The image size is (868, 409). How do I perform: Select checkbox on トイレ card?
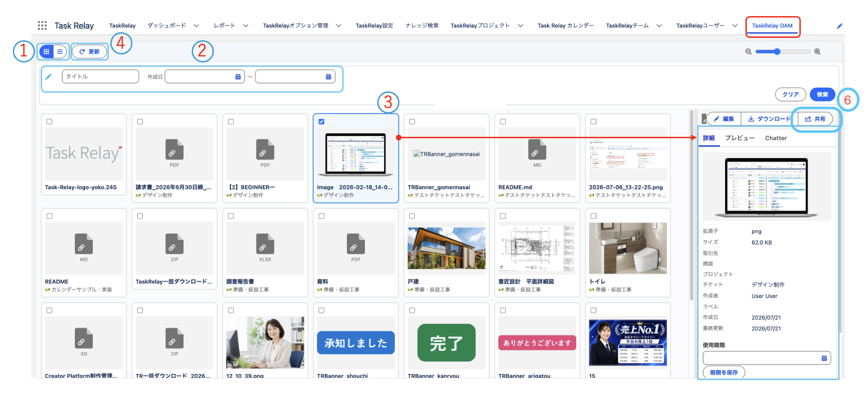[593, 216]
